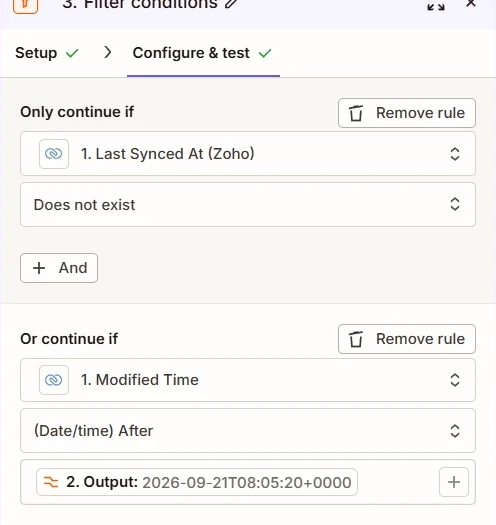Open the Modified Time field dropdown
The width and height of the screenshot is (496, 525).
point(248,380)
